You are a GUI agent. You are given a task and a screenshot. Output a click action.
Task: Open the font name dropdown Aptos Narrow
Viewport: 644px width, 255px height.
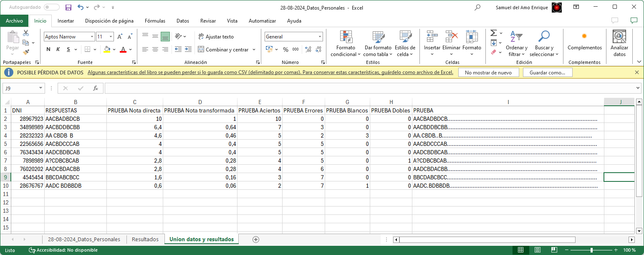[x=92, y=37]
